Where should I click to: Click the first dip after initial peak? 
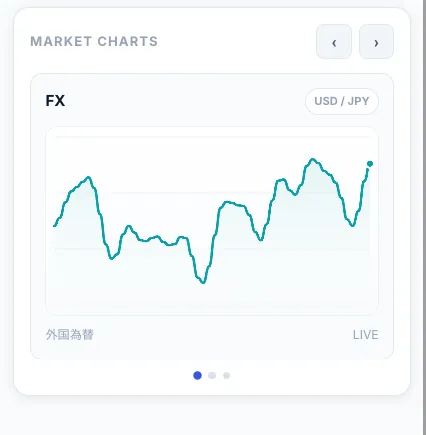112,258
